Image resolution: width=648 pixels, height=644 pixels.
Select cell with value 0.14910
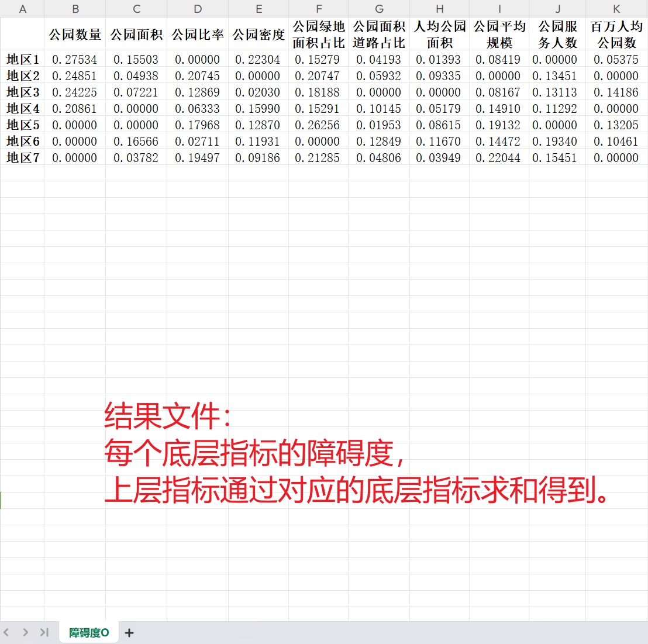pos(499,109)
